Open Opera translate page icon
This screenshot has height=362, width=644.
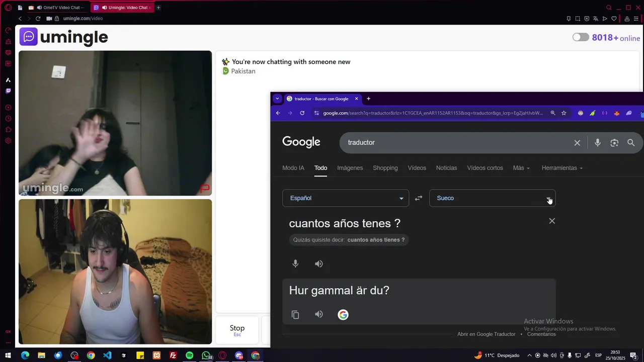click(596, 19)
